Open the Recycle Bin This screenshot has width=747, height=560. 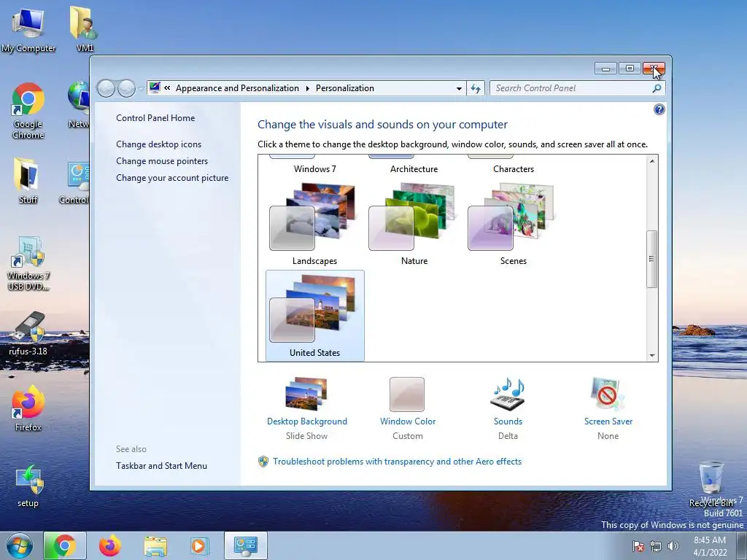point(711,483)
